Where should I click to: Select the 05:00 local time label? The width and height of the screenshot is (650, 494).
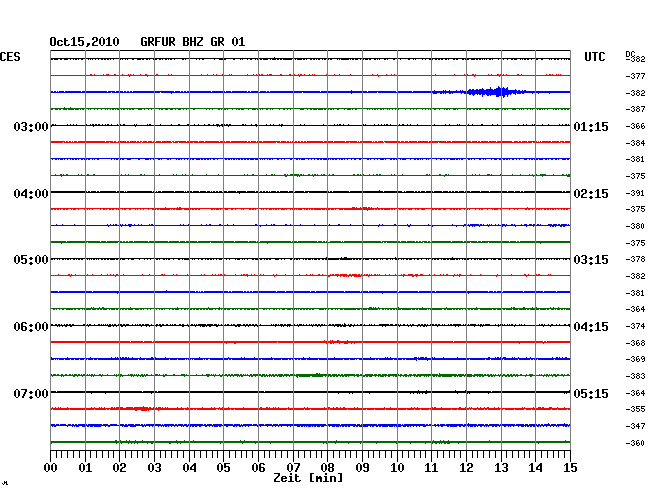click(x=31, y=259)
